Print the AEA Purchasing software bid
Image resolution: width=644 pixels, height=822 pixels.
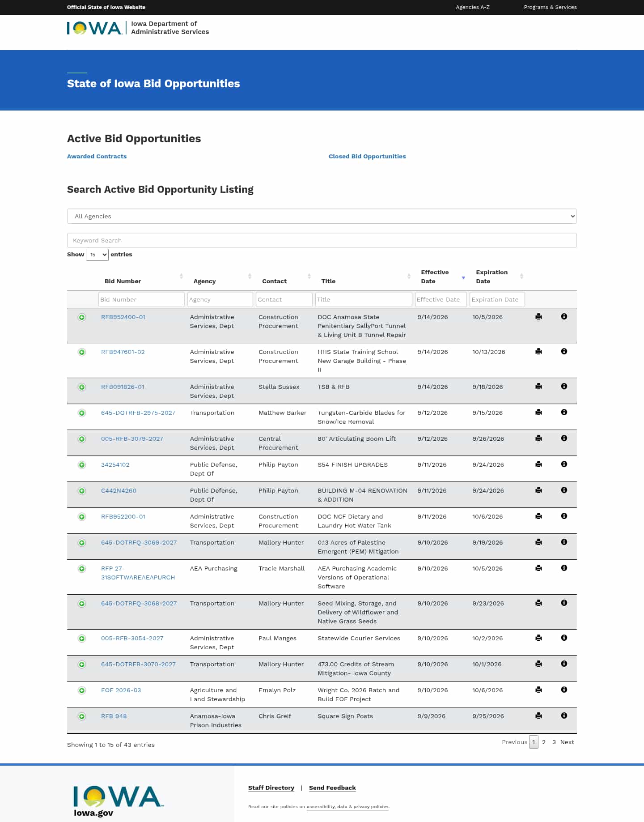pyautogui.click(x=538, y=568)
